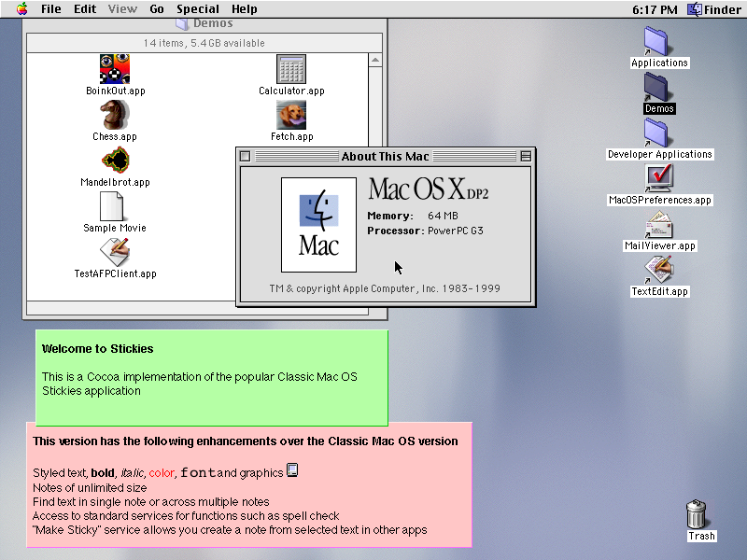Open the Applications folder on desktop

[658, 41]
